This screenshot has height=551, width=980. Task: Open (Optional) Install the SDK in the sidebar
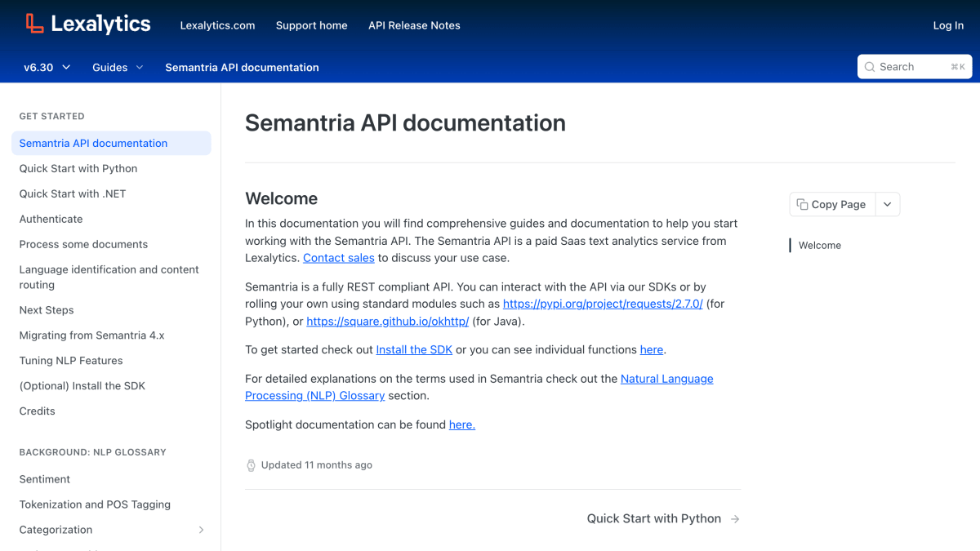click(x=82, y=386)
